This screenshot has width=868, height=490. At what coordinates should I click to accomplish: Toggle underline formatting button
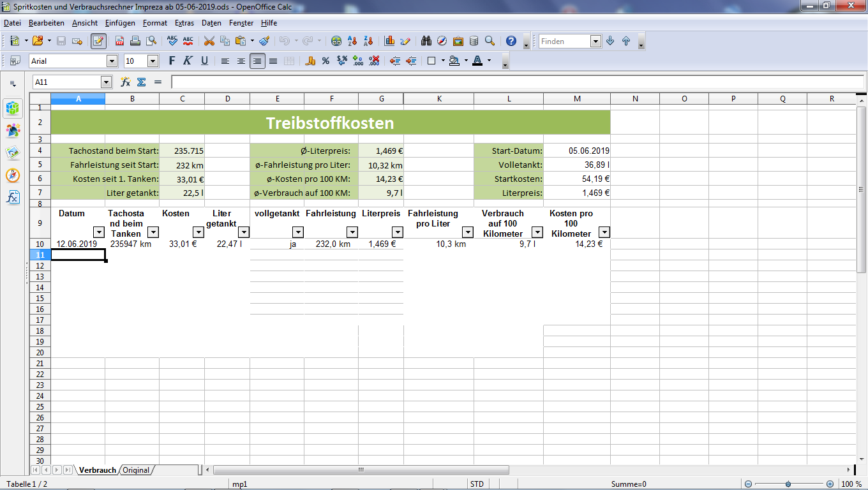[x=204, y=61]
